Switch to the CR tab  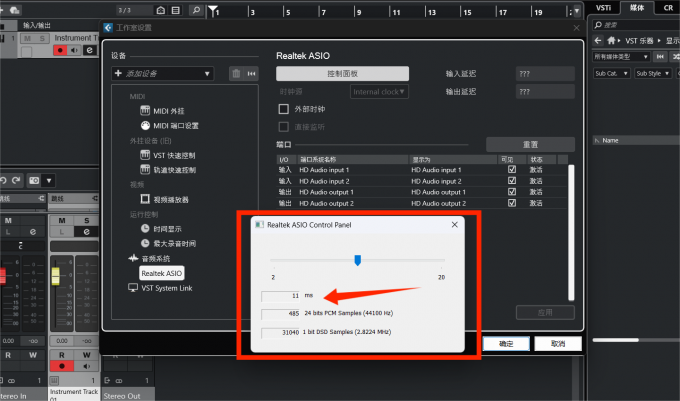(668, 8)
